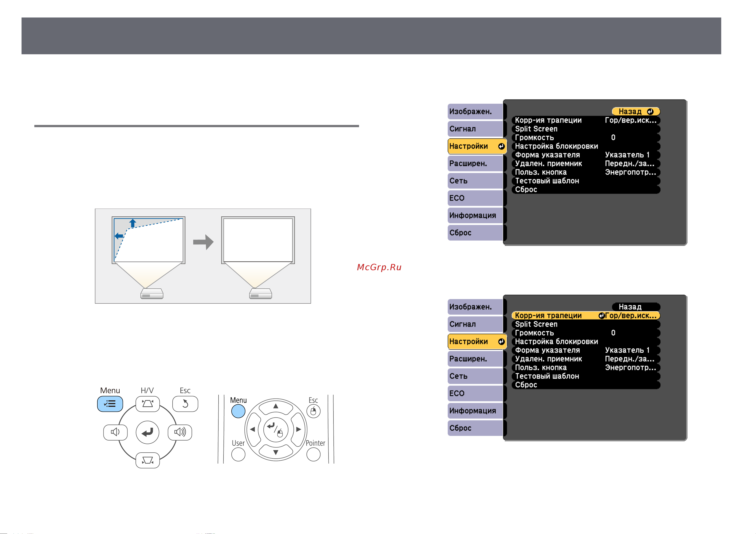
Task: Click the remote's right arrow button
Action: tap(298, 429)
